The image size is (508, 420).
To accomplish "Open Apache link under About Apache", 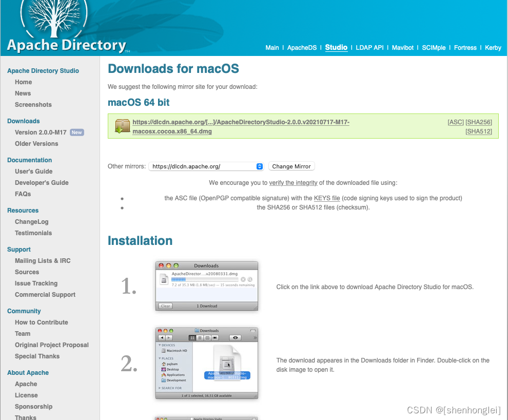I will [x=26, y=384].
